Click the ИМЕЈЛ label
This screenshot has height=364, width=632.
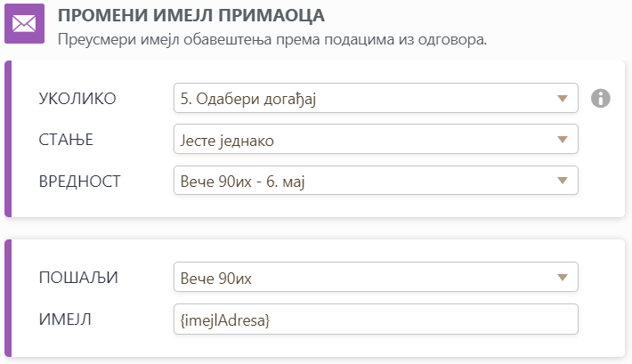coord(65,319)
